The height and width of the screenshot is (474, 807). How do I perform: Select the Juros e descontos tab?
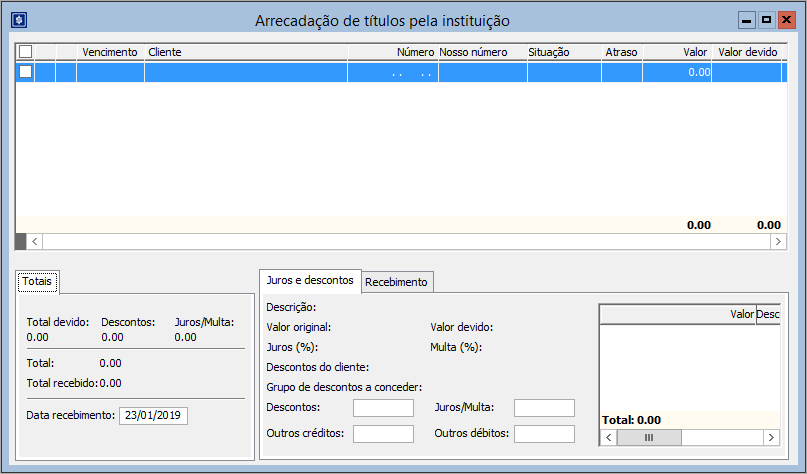(310, 281)
